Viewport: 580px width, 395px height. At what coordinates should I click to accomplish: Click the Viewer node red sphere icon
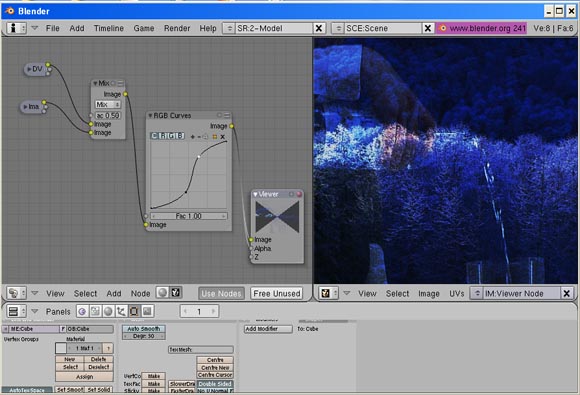[299, 194]
